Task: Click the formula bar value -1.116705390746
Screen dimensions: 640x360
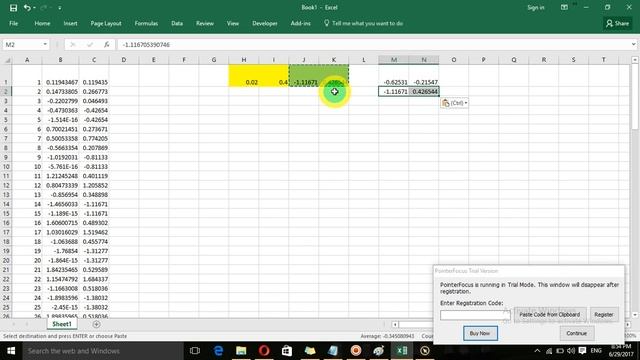Action: 146,44
